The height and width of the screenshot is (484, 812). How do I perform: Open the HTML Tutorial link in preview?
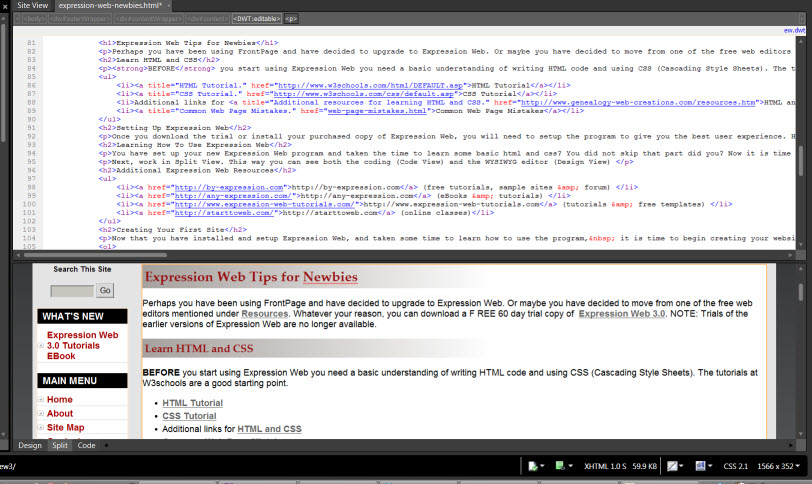pyautogui.click(x=192, y=403)
